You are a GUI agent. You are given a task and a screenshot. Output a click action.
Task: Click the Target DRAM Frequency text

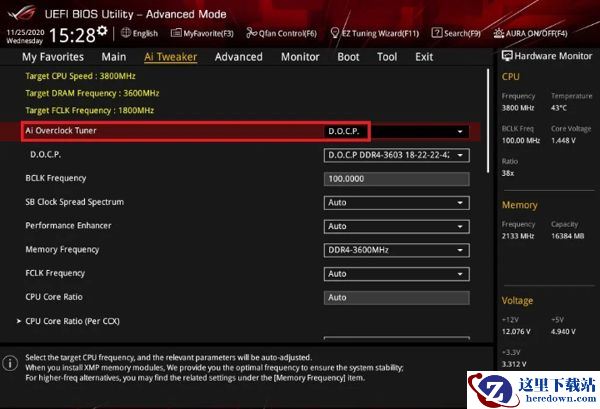pyautogui.click(x=92, y=93)
